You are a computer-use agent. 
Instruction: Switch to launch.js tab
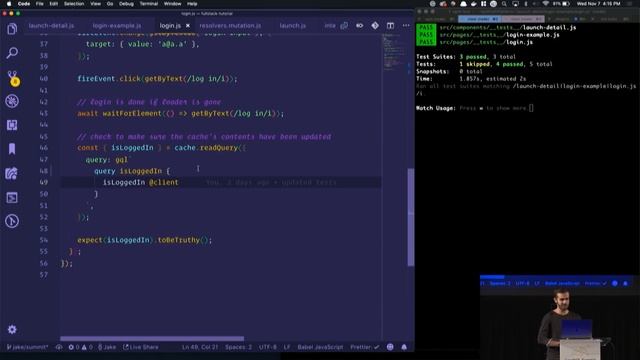tap(293, 25)
